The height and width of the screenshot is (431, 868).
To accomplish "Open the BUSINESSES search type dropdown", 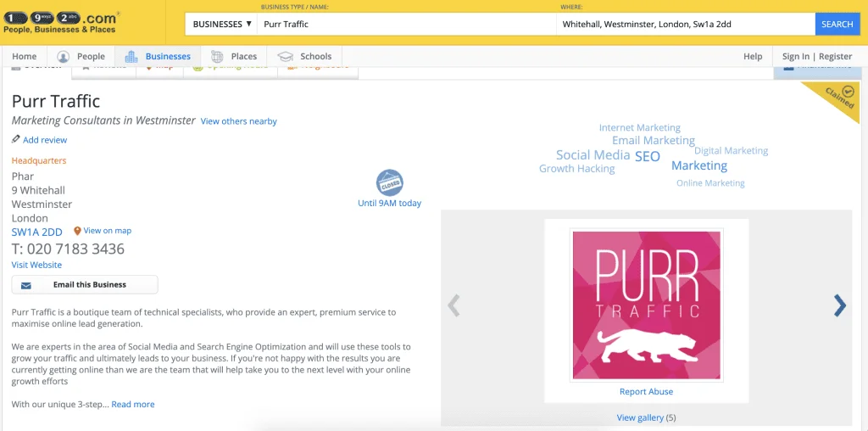I will (x=222, y=25).
